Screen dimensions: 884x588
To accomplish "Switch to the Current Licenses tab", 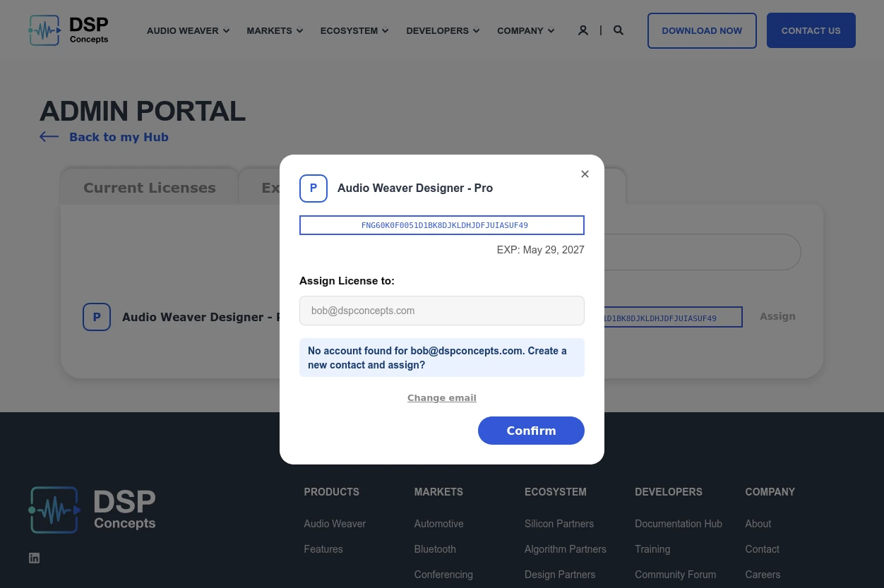I will (150, 188).
